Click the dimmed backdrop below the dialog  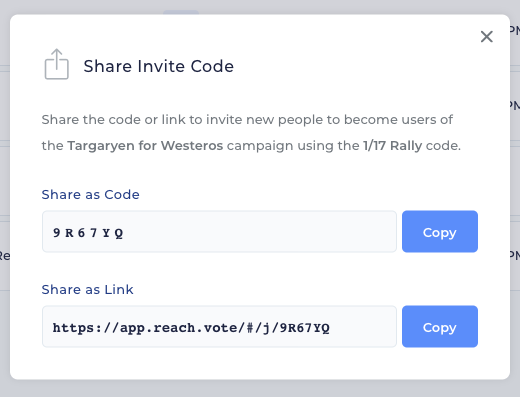pyautogui.click(x=260, y=388)
